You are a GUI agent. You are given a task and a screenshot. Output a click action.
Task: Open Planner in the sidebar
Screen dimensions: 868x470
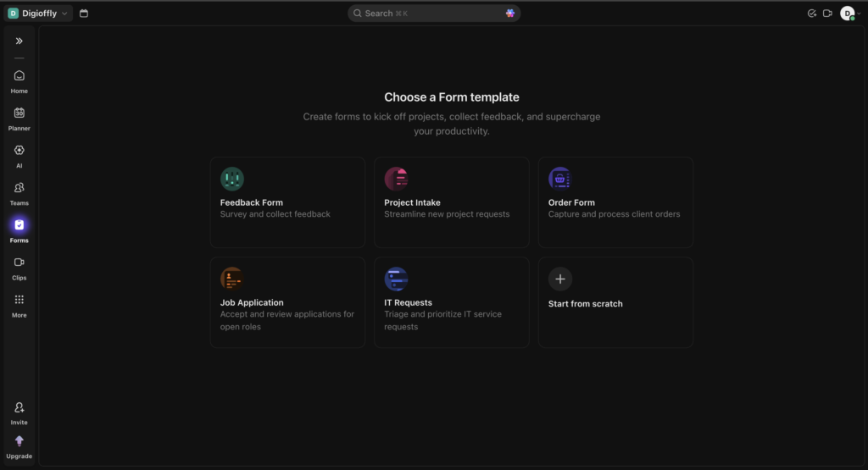click(x=19, y=119)
